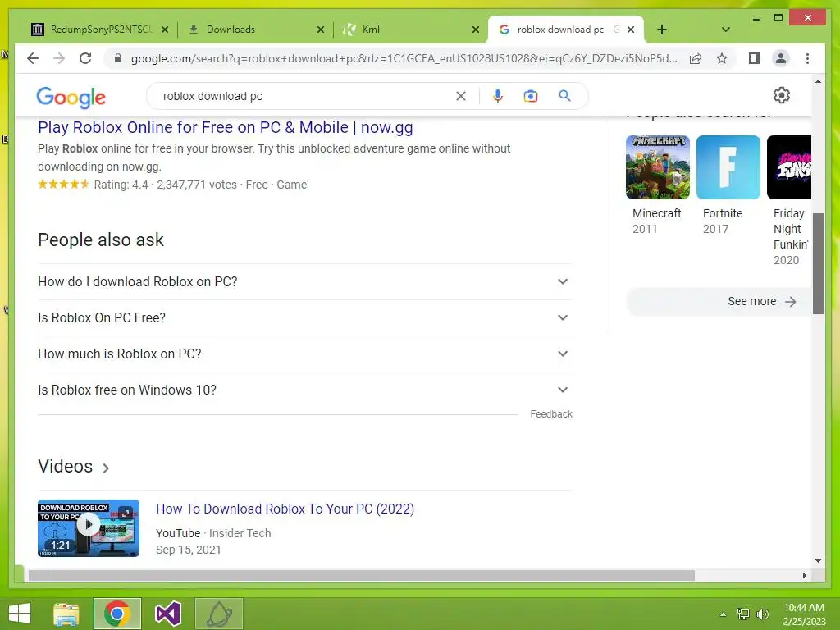Viewport: 840px width, 630px height.
Task: Click the See more button
Action: pos(720,302)
